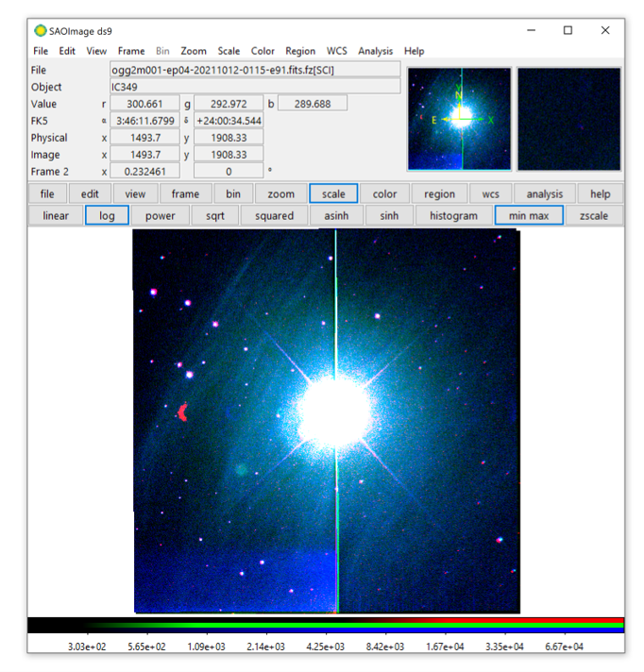Click the panner thumbnail with compass

459,119
